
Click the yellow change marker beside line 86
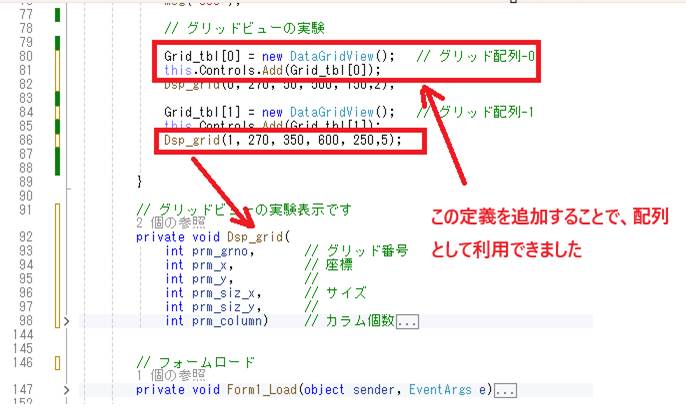click(58, 140)
